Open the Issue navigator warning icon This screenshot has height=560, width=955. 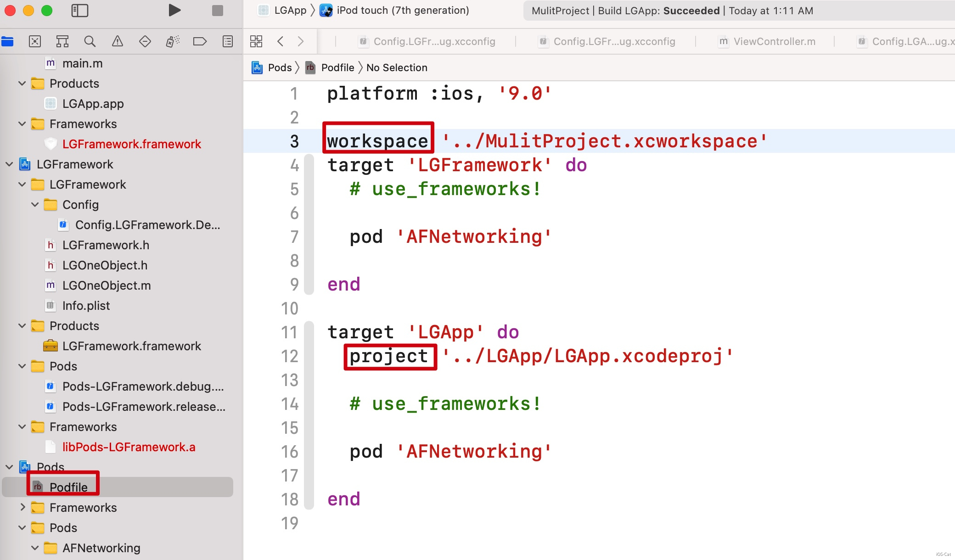(x=118, y=41)
